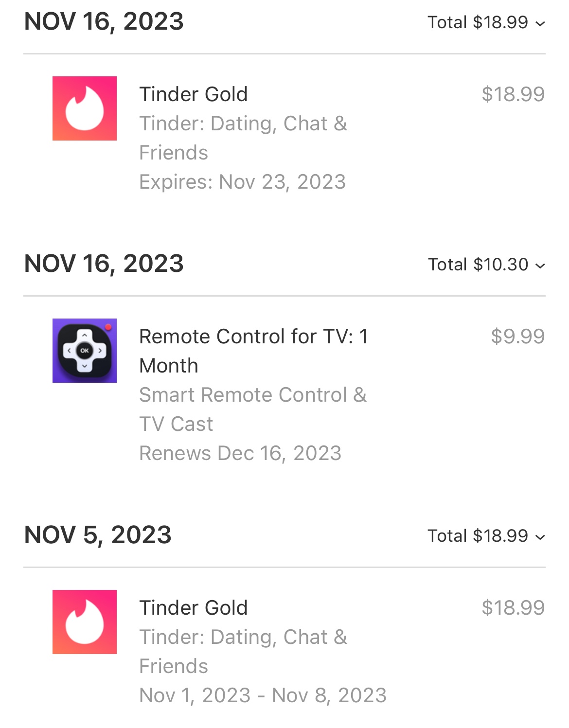Expand Total $18.99 for the Nov 5 order
Viewport: 569px width, 728px height.
[x=486, y=536]
